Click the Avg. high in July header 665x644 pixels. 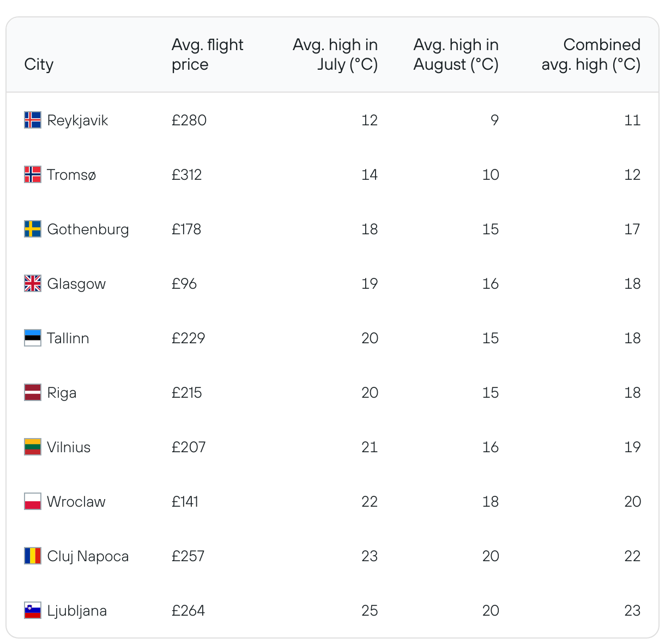[x=335, y=54]
